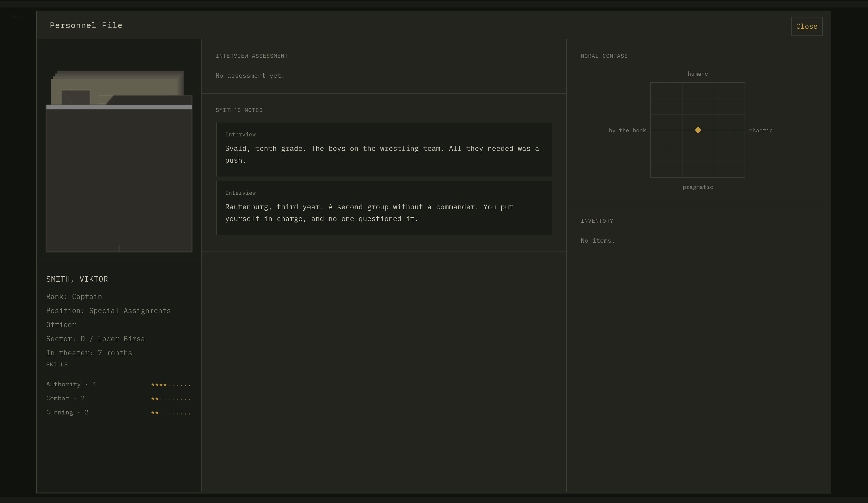This screenshot has width=868, height=503.
Task: Close the Personnel File dialog
Action: click(x=806, y=26)
